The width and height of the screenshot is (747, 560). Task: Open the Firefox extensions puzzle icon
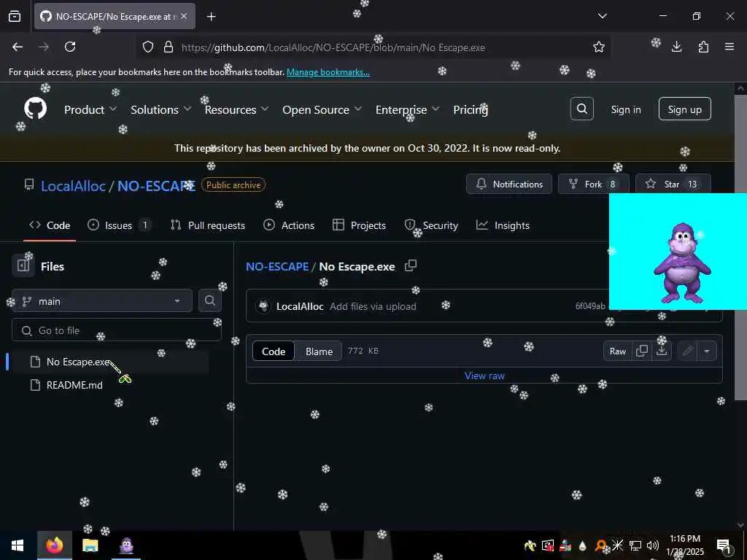tap(703, 47)
